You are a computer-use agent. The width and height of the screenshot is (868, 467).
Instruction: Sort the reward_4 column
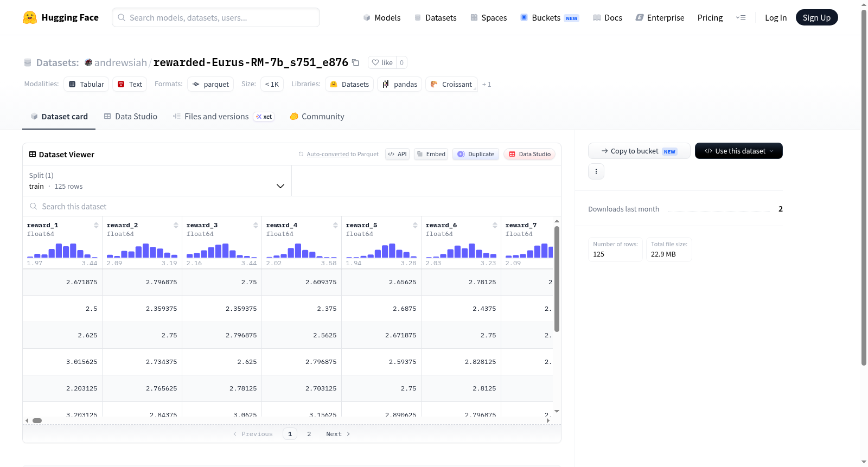[335, 225]
